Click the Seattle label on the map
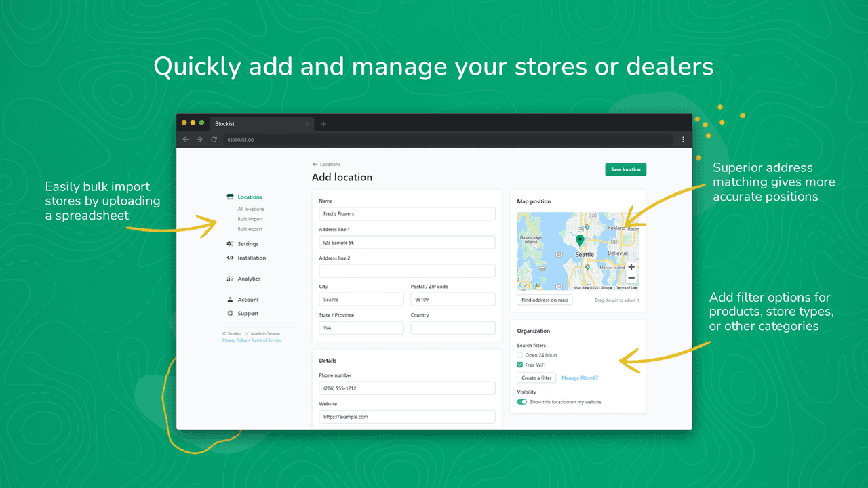 coord(585,255)
